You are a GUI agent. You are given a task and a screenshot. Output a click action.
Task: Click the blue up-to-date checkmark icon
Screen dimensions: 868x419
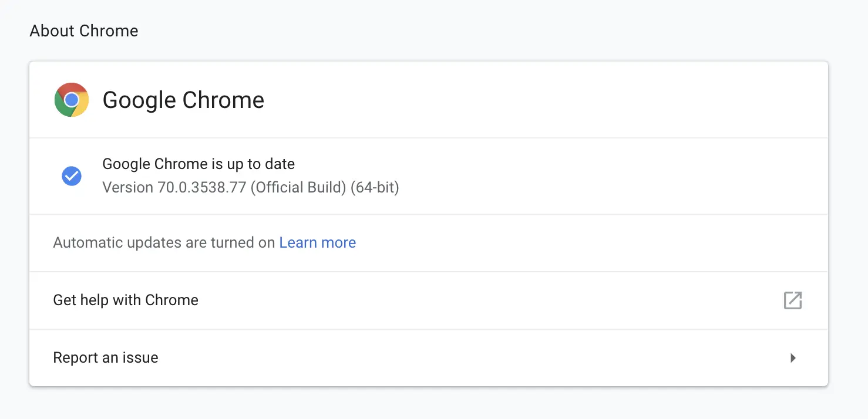pos(72,176)
